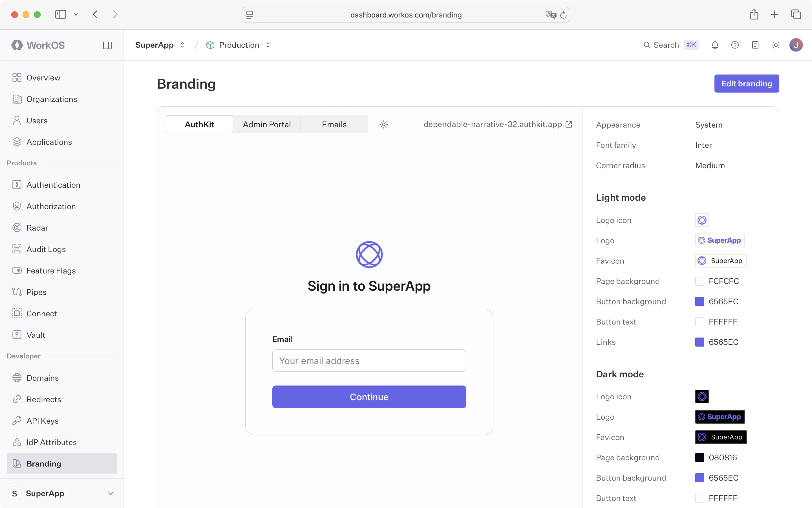Collapse the WorkOS sidebar panel icon

107,45
